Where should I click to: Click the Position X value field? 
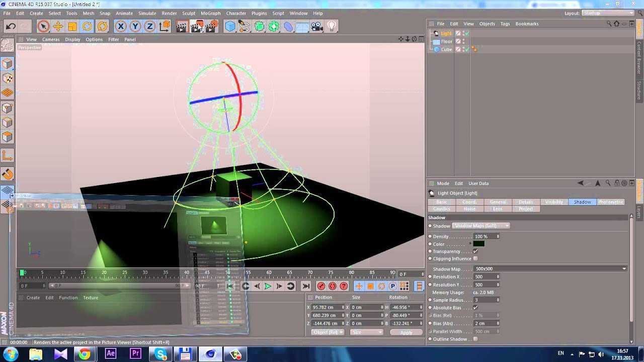click(x=326, y=307)
